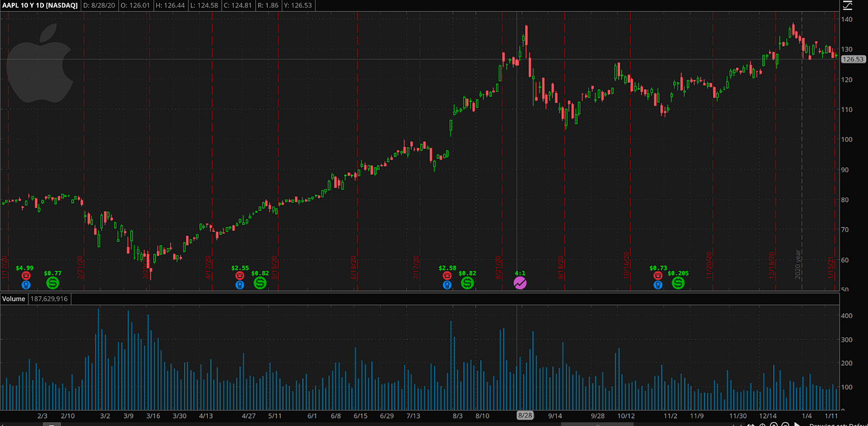Click the purple 4:1 stock split icon

point(520,283)
